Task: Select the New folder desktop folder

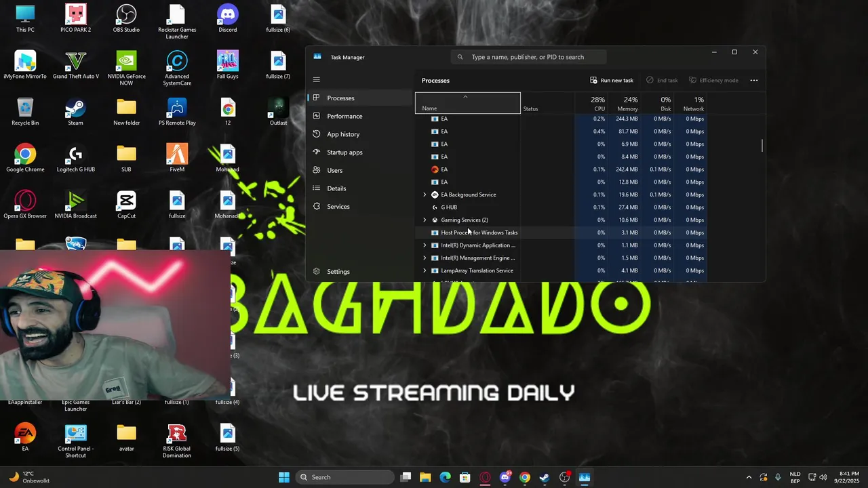Action: click(x=126, y=112)
